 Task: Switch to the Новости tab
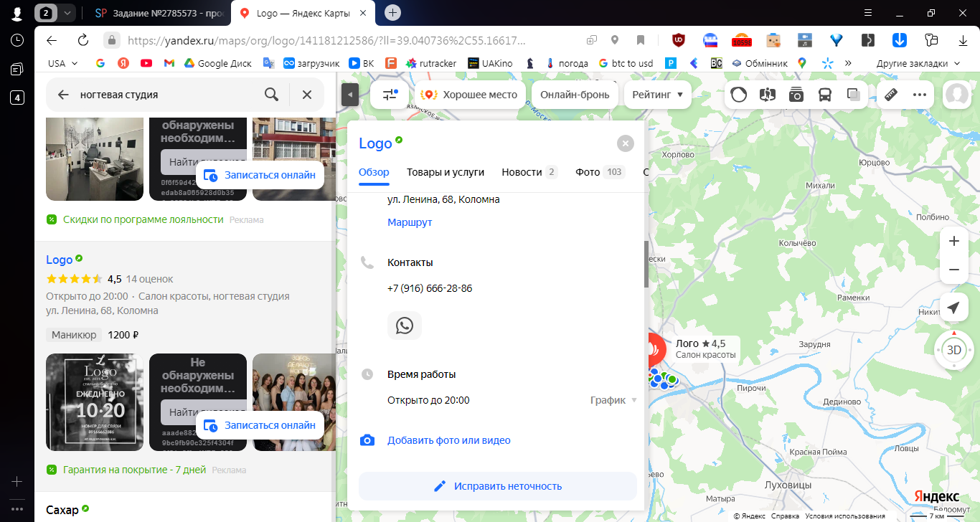point(529,172)
